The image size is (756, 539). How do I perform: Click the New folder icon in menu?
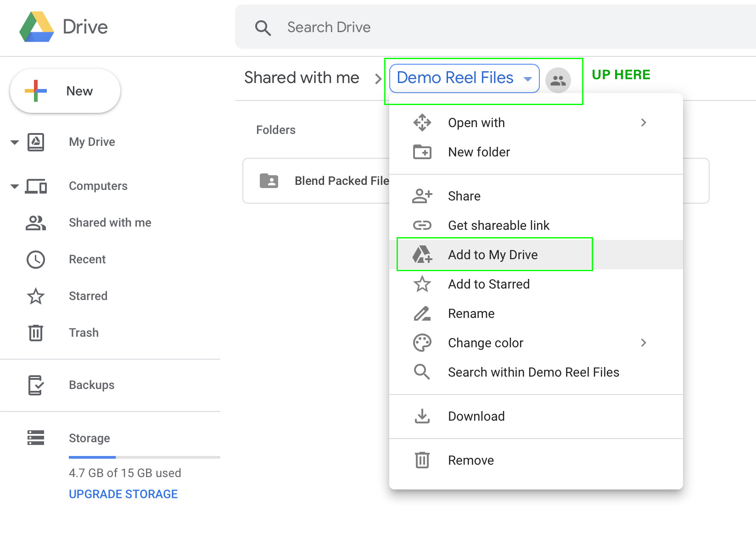422,152
